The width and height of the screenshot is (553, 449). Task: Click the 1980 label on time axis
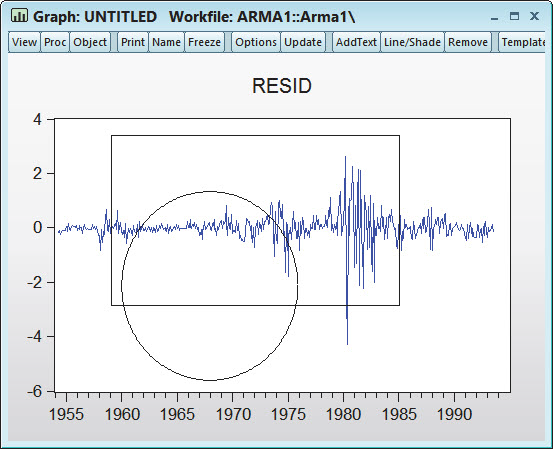(344, 414)
